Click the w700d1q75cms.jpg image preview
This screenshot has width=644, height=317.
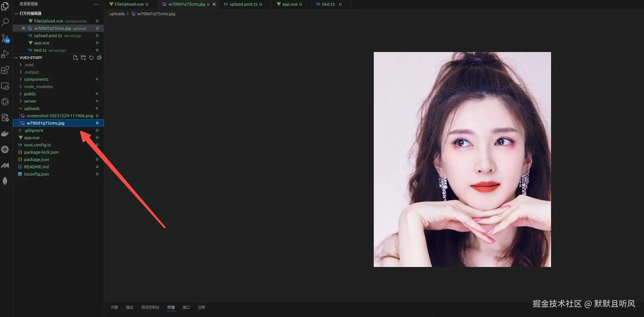point(462,159)
